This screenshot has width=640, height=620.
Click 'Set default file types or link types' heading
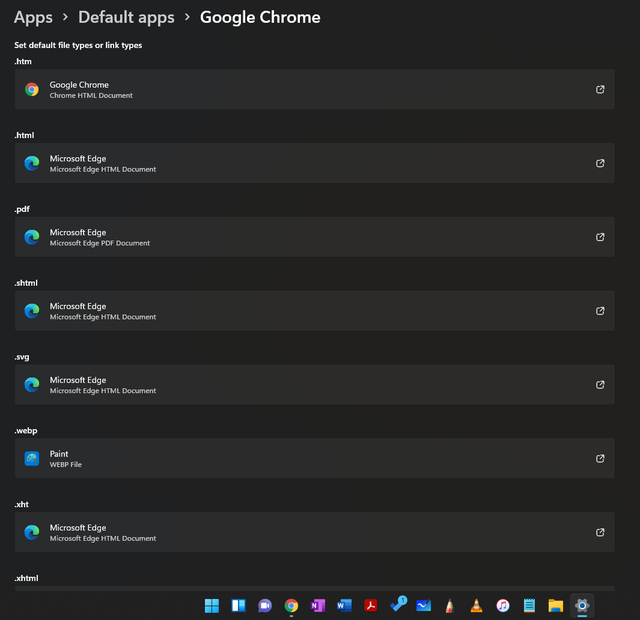pyautogui.click(x=78, y=45)
